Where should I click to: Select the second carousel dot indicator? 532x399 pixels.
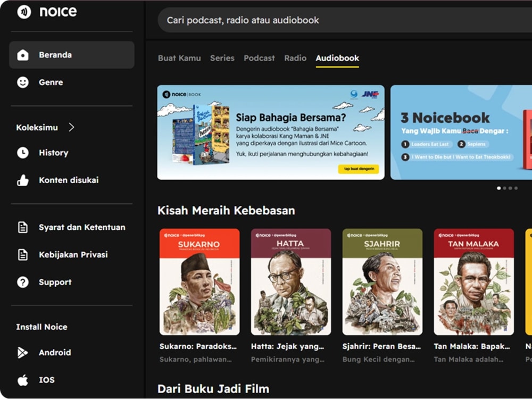coord(504,188)
